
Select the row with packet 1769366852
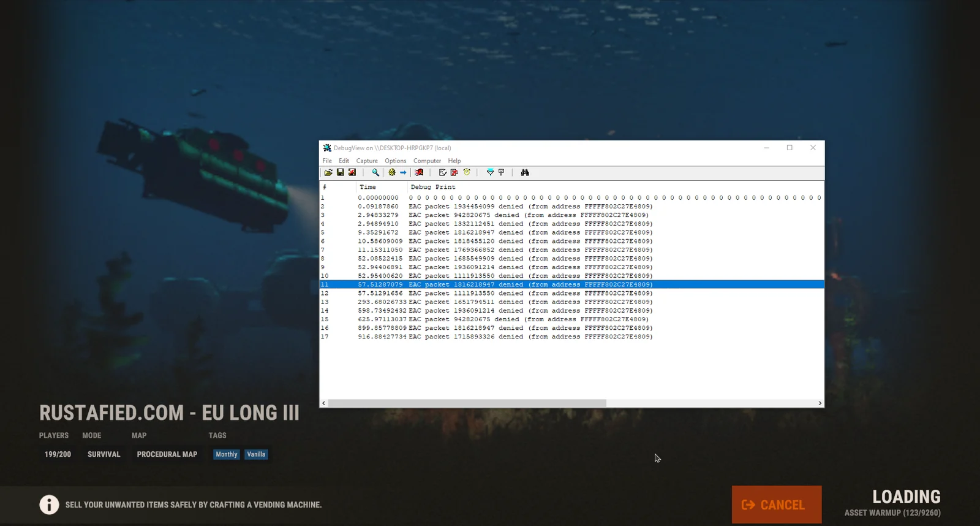click(572, 250)
